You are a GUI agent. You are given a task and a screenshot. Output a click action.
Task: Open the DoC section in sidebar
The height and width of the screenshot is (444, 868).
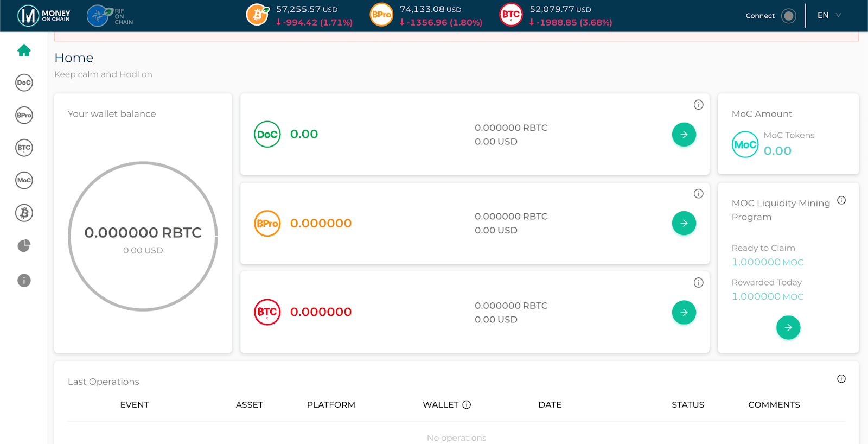pyautogui.click(x=24, y=83)
